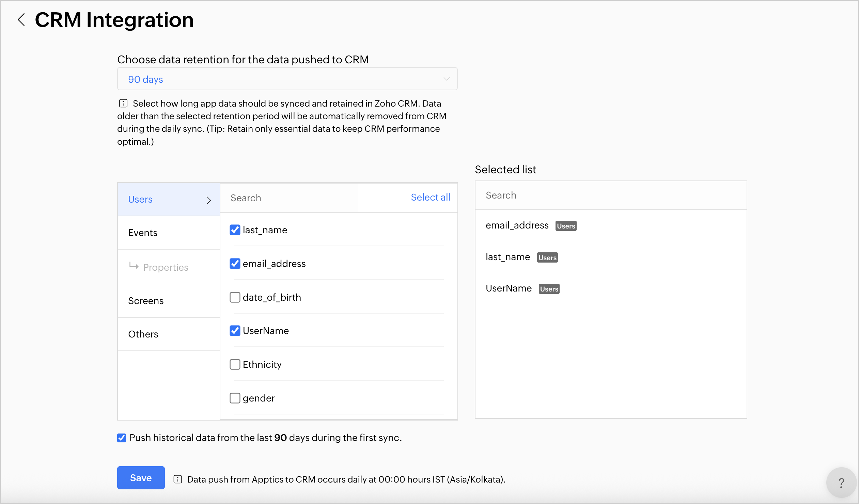Click info icon beside data retention description
859x504 pixels.
[123, 103]
